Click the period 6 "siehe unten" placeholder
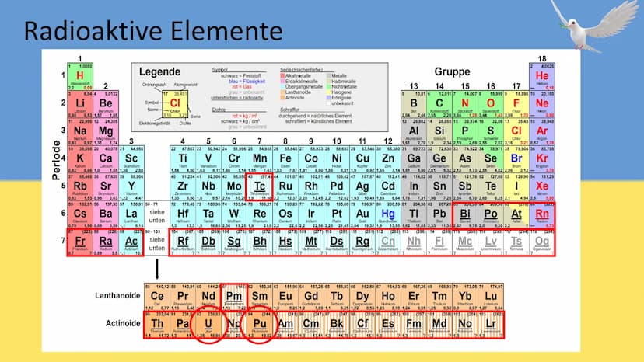This screenshot has height=362, width=644. [x=157, y=216]
